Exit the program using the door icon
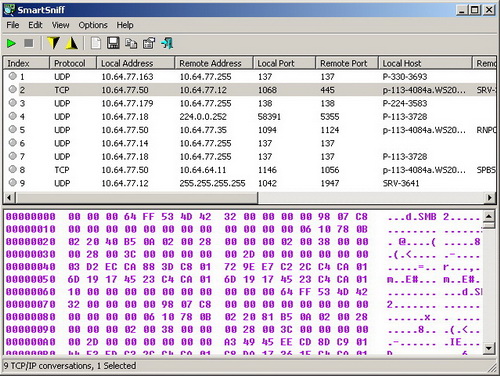 (x=167, y=43)
